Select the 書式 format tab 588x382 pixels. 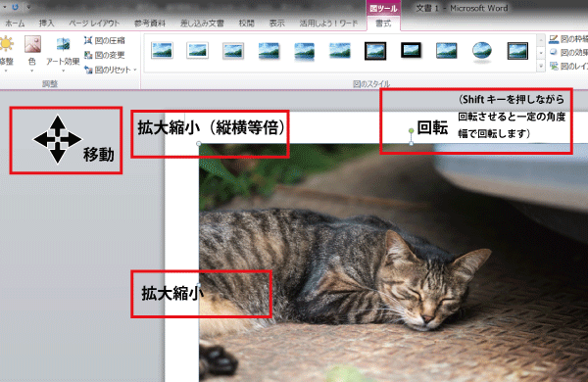tap(383, 24)
